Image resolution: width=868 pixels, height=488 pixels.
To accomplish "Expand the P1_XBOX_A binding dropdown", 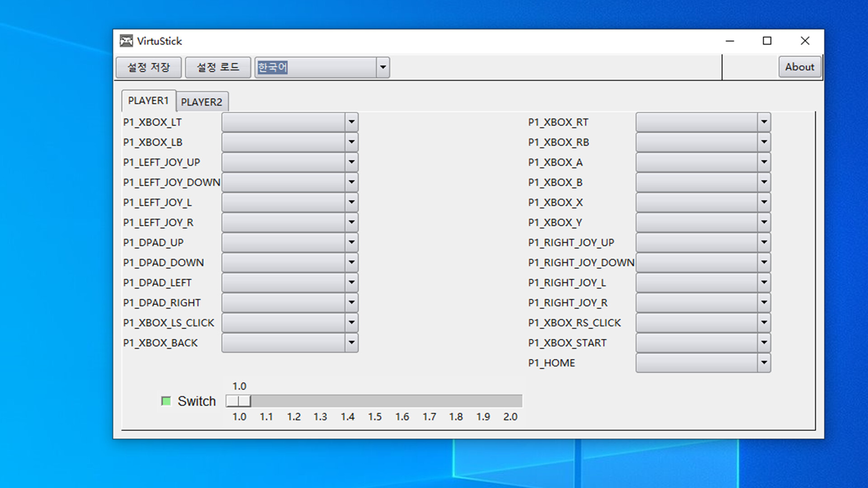I will [764, 162].
